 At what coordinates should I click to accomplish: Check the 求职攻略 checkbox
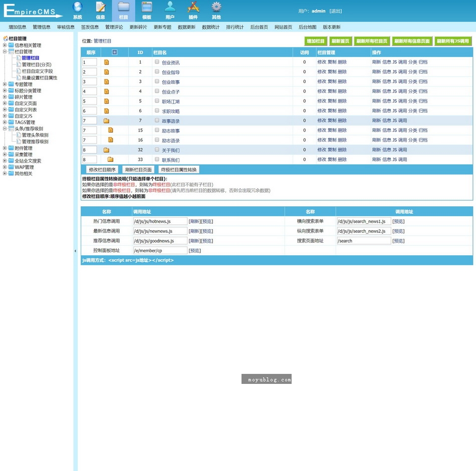pyautogui.click(x=157, y=111)
